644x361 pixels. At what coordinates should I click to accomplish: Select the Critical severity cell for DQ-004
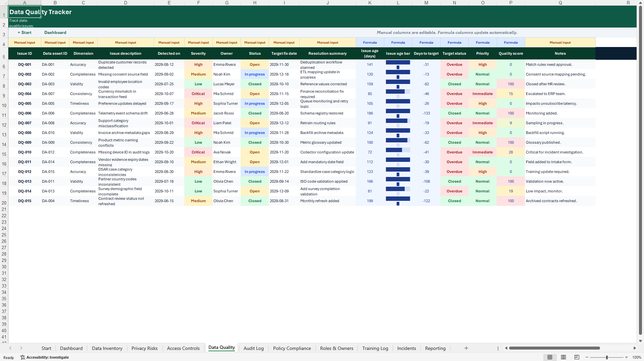click(x=198, y=94)
